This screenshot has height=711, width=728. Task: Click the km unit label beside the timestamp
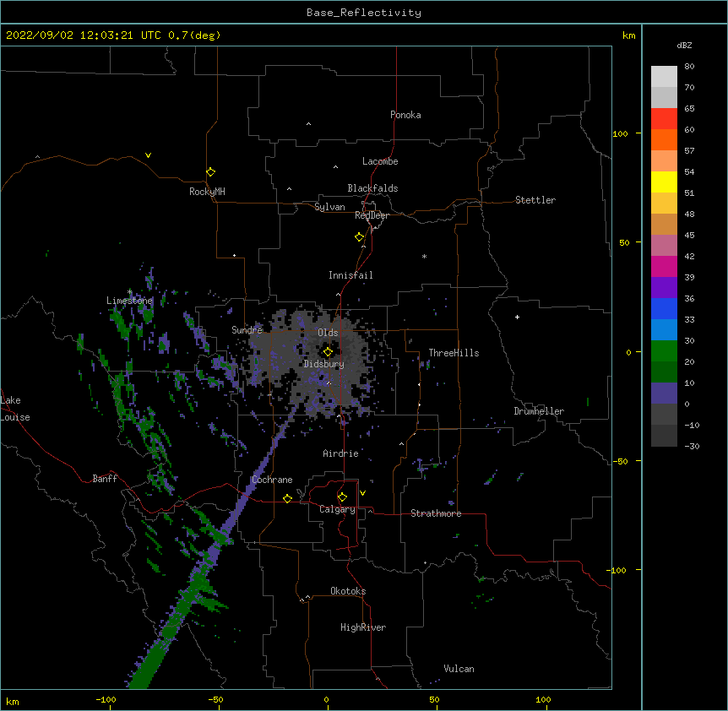(x=628, y=35)
